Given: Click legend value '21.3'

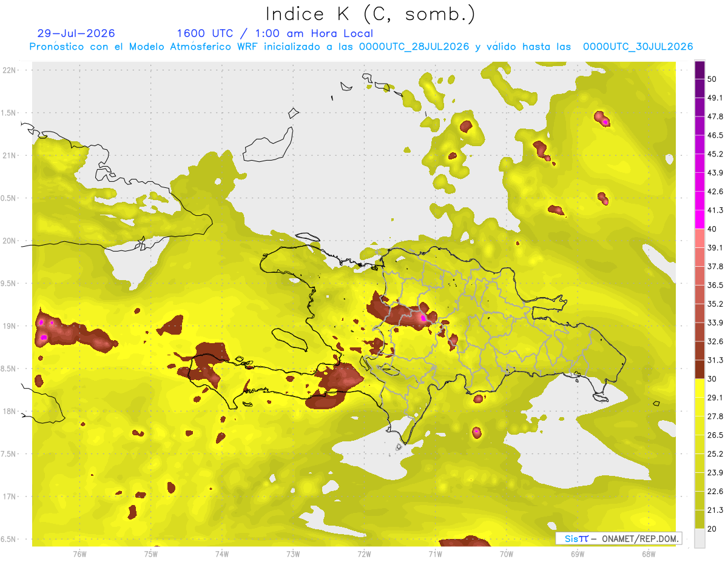Looking at the screenshot, I should coord(715,510).
